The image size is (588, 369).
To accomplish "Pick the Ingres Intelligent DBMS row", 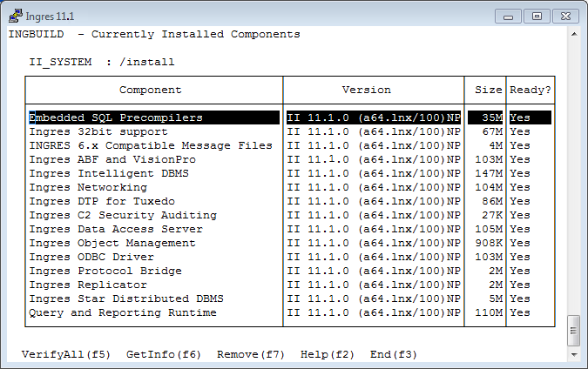I will tap(109, 173).
